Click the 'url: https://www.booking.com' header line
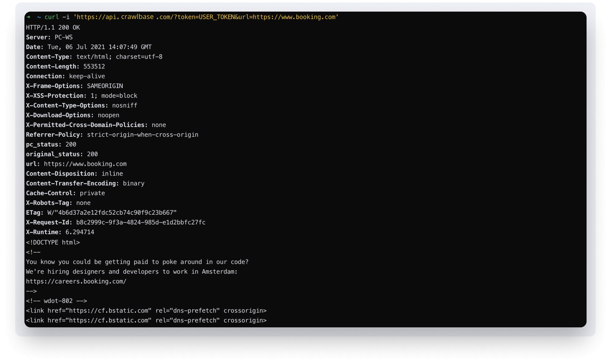The height and width of the screenshot is (364, 611). [76, 164]
